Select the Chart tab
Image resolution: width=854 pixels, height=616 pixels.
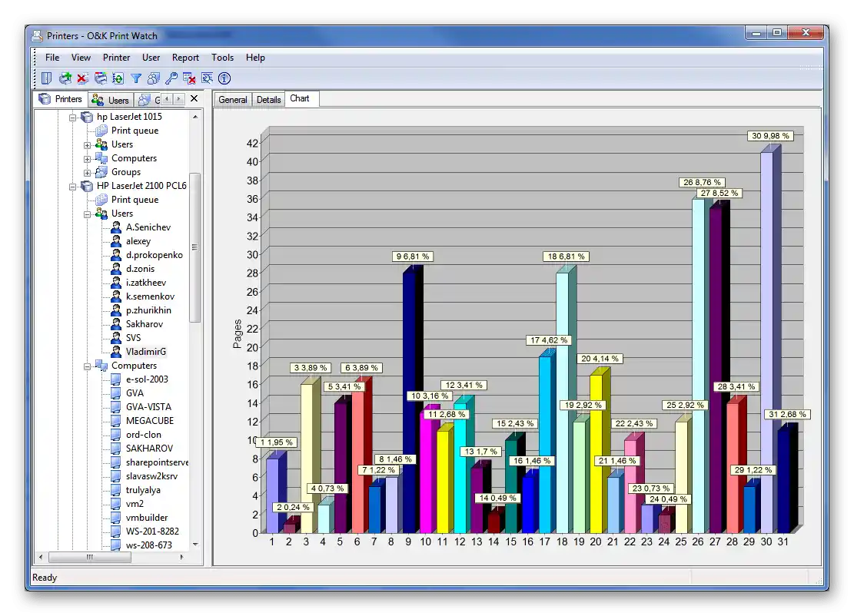coord(300,98)
